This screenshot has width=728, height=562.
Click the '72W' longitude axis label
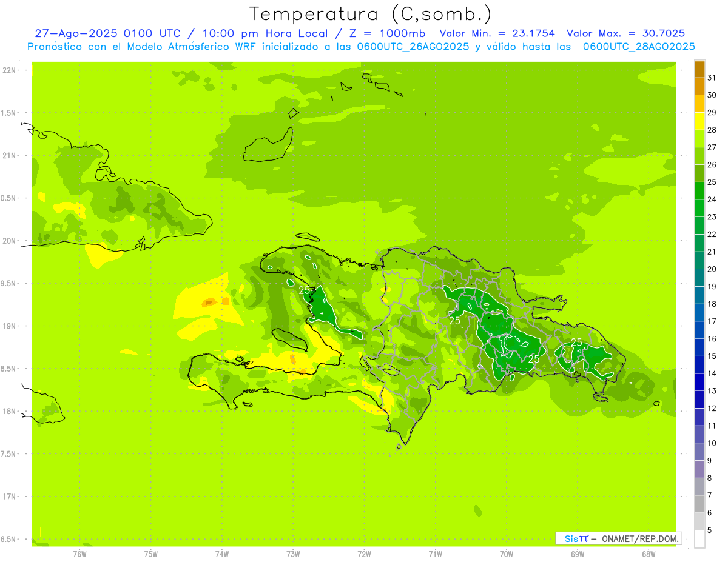pyautogui.click(x=364, y=554)
